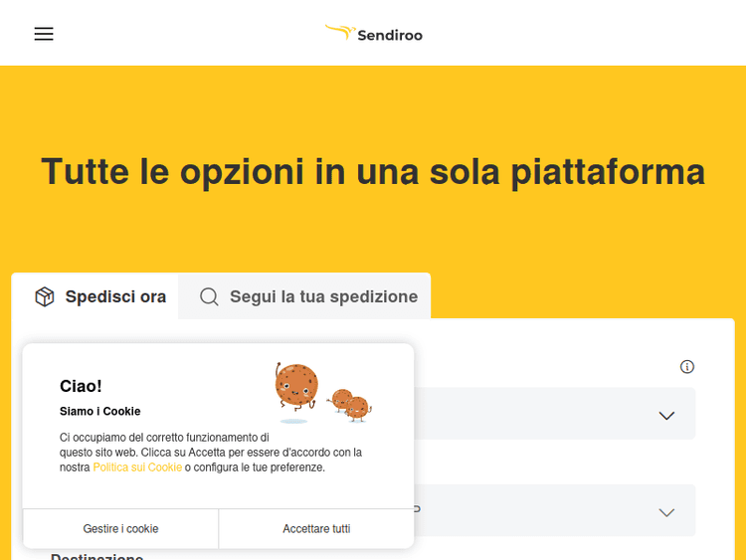Select the "Spedisci ora" tab label
Viewport: 746px width, 560px height.
tap(115, 296)
